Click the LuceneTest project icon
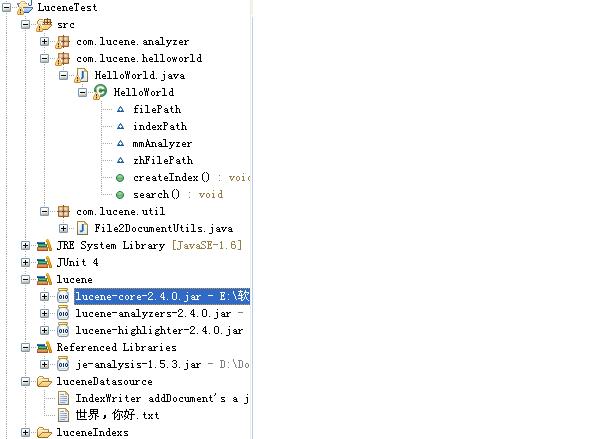Image resolution: width=595 pixels, height=439 pixels. [x=25, y=7]
